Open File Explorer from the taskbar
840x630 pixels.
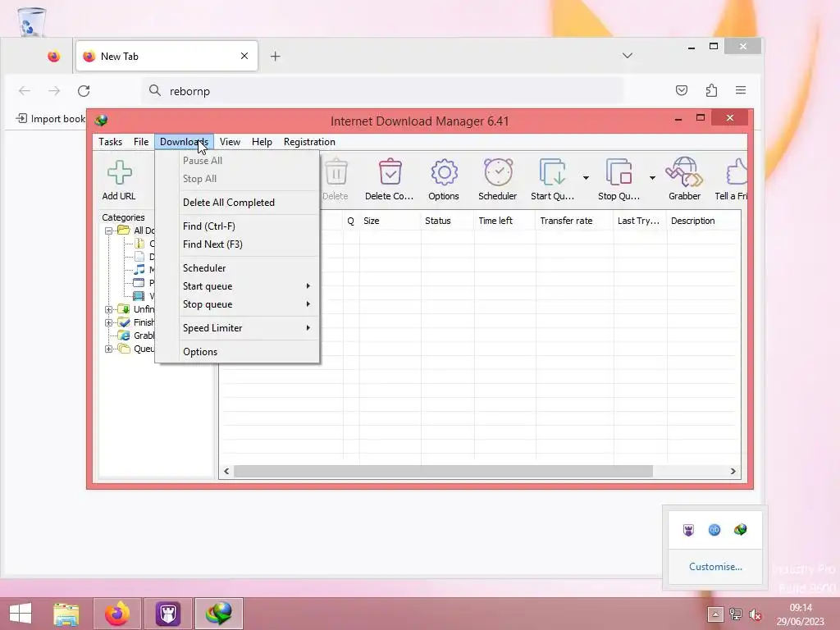[66, 614]
